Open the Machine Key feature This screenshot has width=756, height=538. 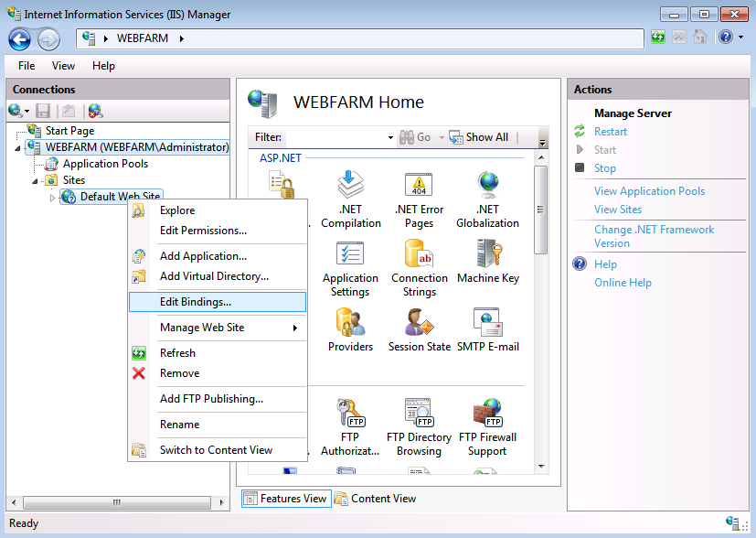coord(488,262)
